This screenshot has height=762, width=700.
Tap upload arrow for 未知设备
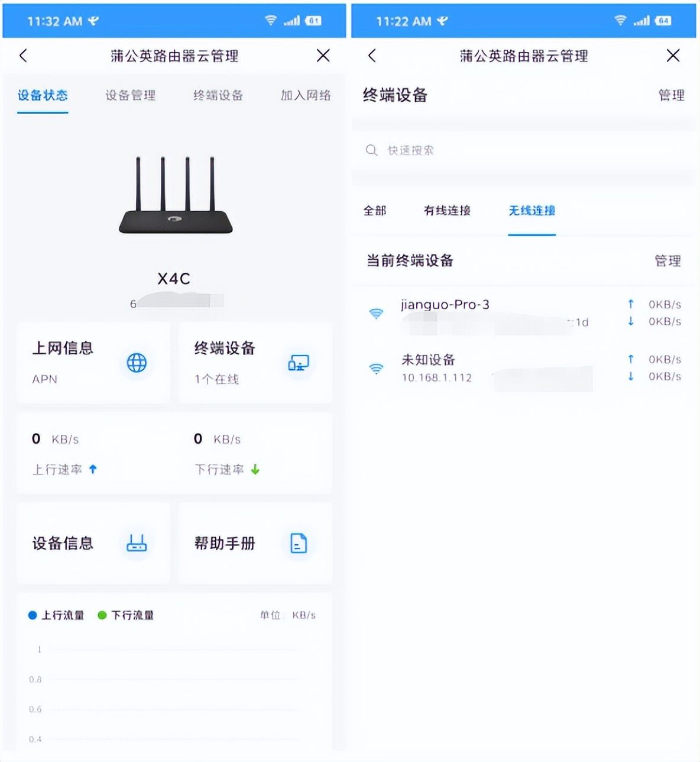click(631, 359)
